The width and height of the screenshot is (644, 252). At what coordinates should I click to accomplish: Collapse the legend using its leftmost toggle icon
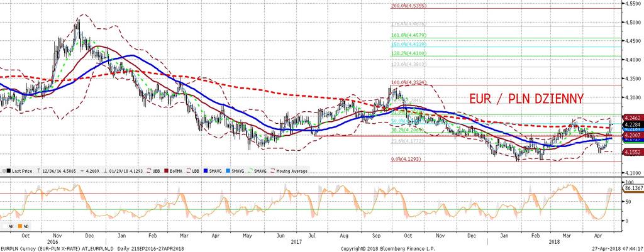[4, 171]
